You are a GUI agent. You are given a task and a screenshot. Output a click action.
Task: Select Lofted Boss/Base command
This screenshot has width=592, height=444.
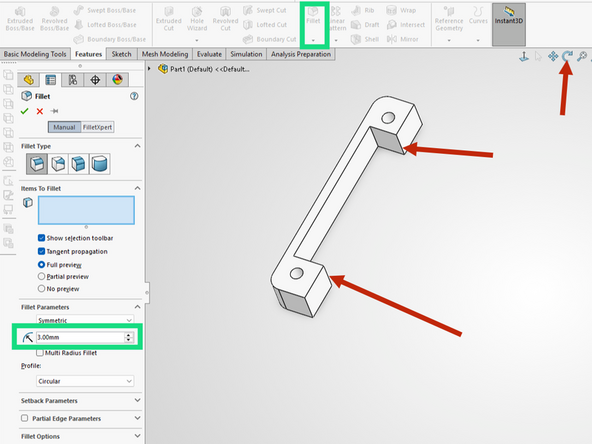point(105,25)
